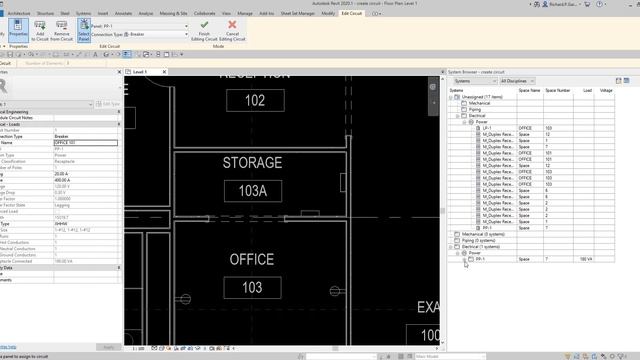Click the navigation wheel icon in drawing view
The width and height of the screenshot is (640, 360).
click(433, 87)
